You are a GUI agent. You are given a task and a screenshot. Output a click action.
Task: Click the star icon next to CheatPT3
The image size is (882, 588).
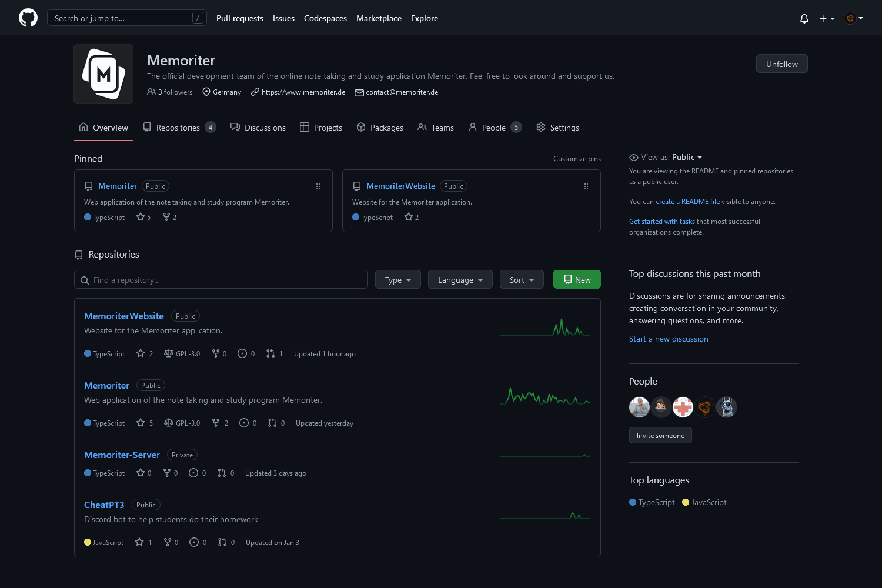click(x=140, y=542)
